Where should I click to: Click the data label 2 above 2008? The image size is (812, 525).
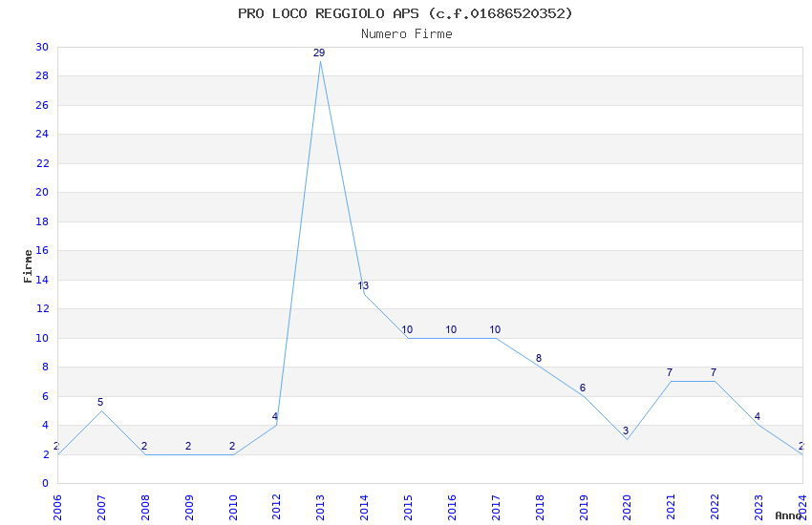[x=144, y=446]
